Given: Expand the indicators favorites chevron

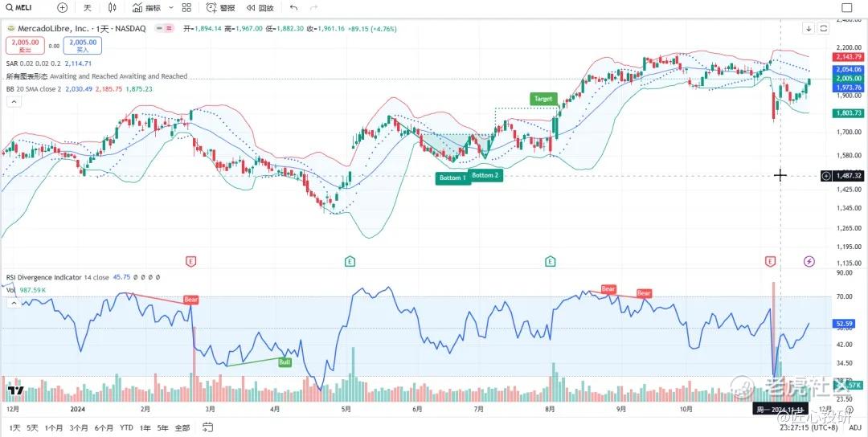Looking at the screenshot, I should coord(170,8).
